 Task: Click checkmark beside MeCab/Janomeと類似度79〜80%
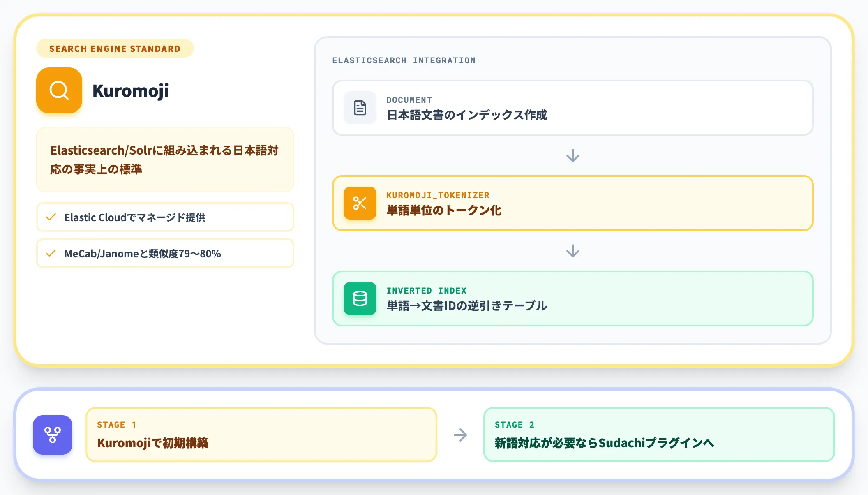point(51,253)
